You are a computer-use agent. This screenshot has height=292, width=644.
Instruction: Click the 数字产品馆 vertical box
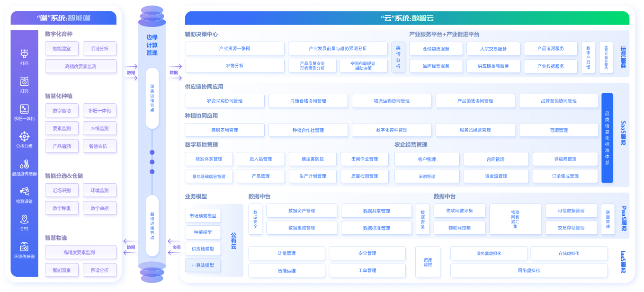588,57
